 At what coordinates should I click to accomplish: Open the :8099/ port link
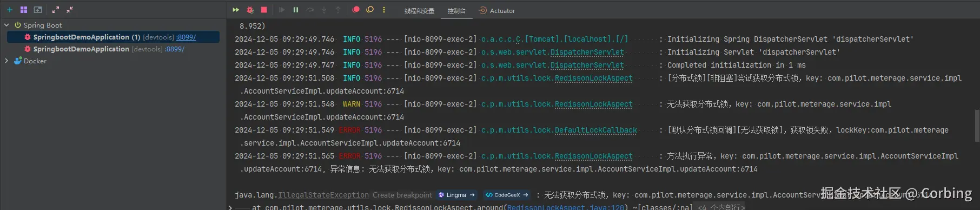tap(186, 37)
